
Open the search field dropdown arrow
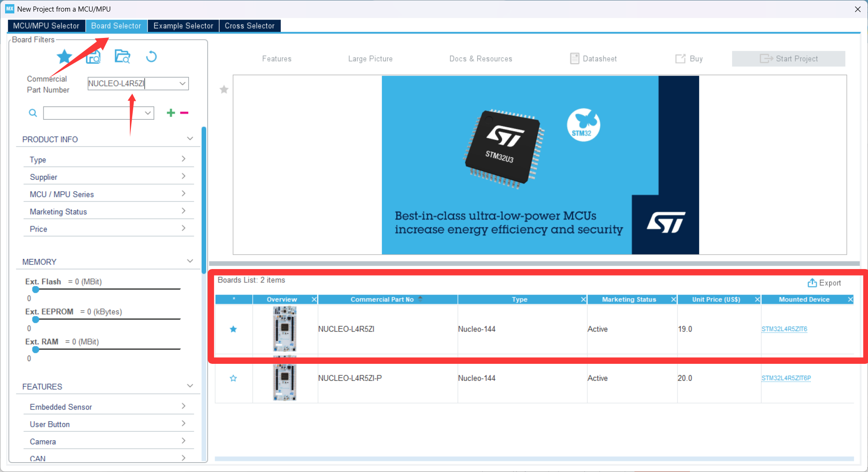coord(148,113)
